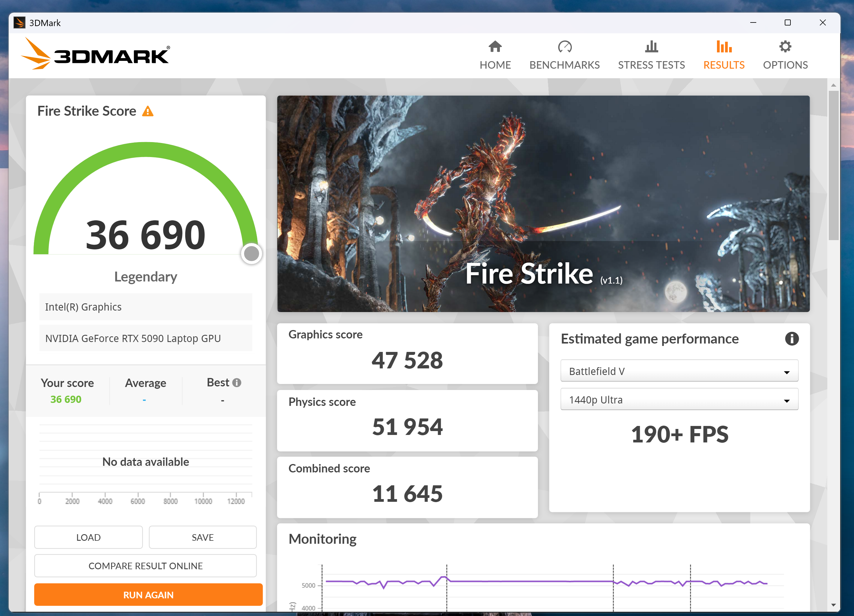The width and height of the screenshot is (854, 616).
Task: Click the orange Results bars icon
Action: (x=724, y=47)
